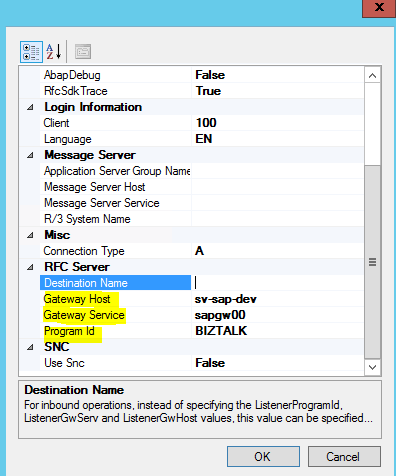Collapse the SNC section
396x476 pixels.
point(30,347)
